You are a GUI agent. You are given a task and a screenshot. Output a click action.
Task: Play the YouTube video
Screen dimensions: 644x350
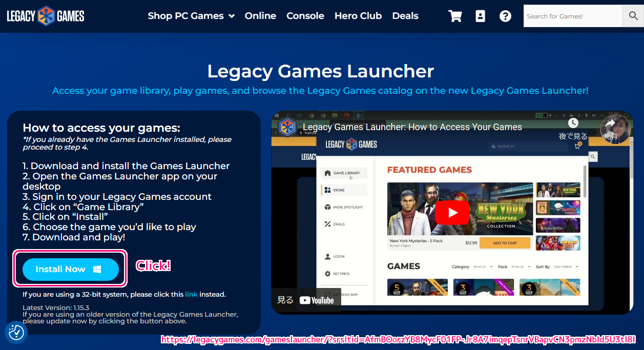tap(452, 212)
